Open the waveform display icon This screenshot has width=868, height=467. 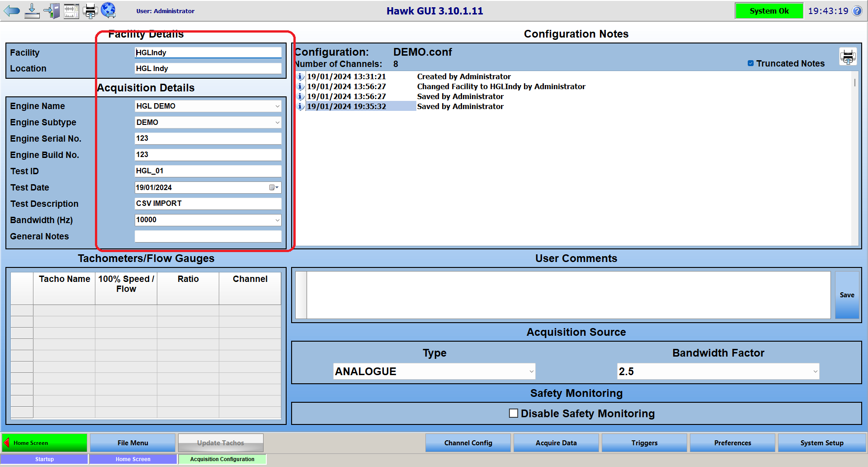pyautogui.click(x=71, y=11)
